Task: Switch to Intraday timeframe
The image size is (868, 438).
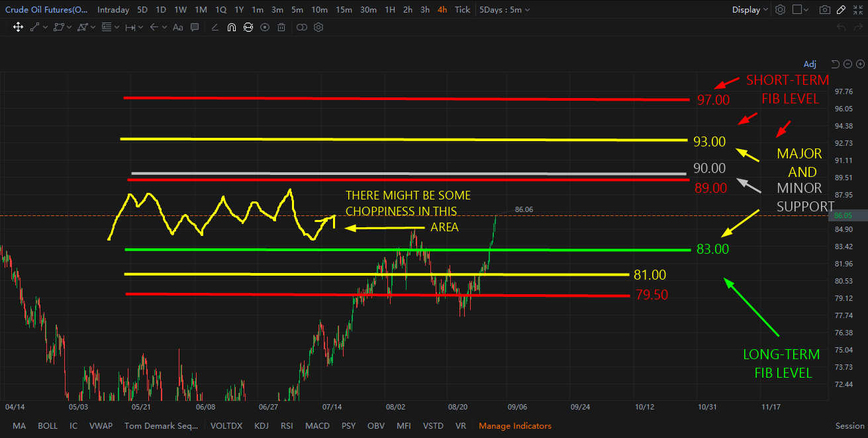Action: click(113, 10)
